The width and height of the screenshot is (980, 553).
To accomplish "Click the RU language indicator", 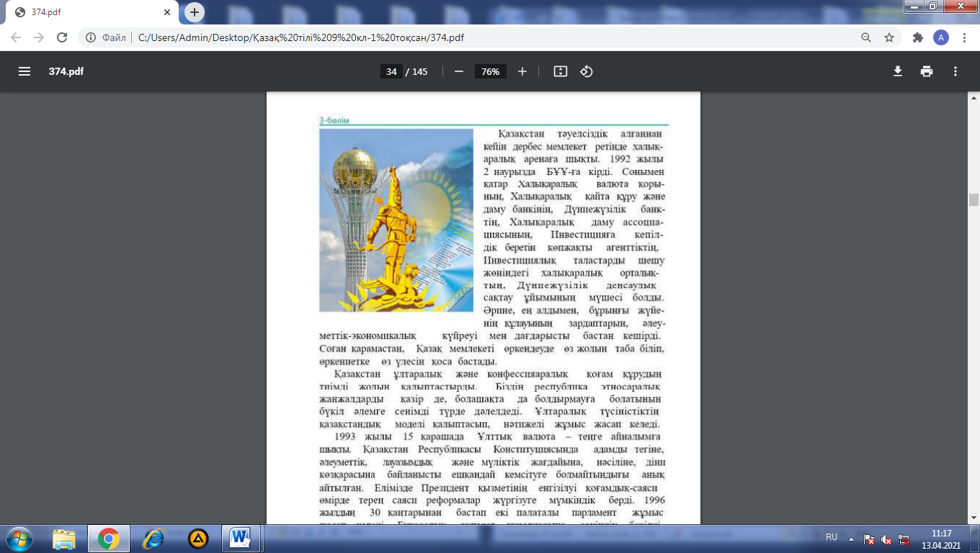I will coord(832,538).
